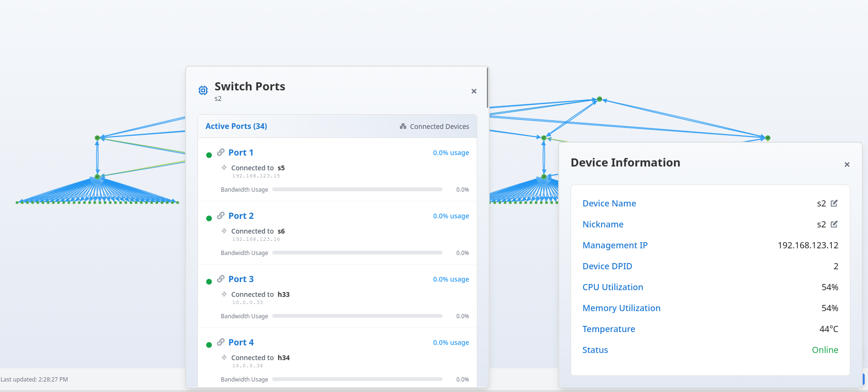The height and width of the screenshot is (392, 868).
Task: Click the chip icon beside Switch Ports title
Action: pyautogui.click(x=203, y=90)
